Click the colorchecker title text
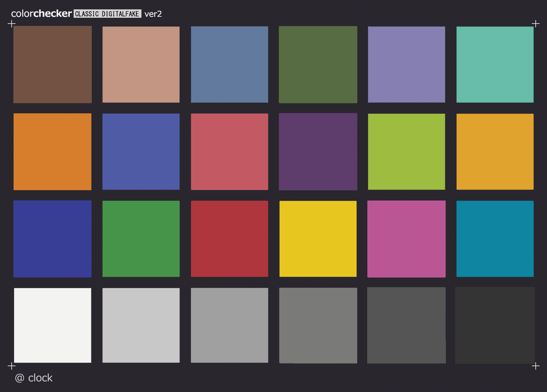547x392 pixels. pyautogui.click(x=41, y=14)
